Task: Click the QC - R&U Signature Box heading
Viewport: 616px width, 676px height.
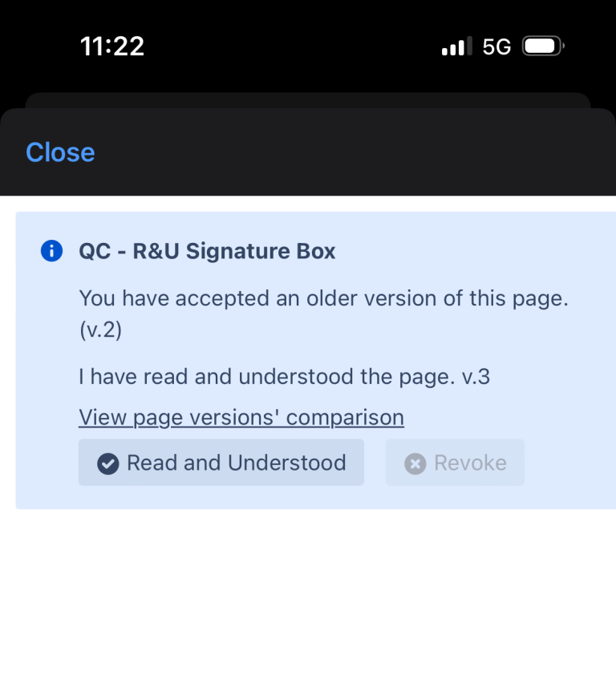Action: pyautogui.click(x=207, y=251)
